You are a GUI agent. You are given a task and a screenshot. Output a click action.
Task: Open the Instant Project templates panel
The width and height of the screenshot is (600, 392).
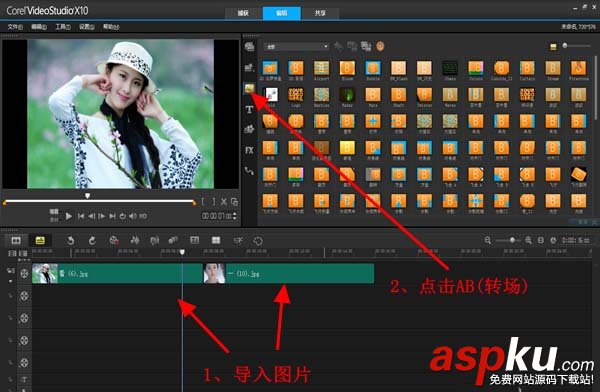click(x=249, y=68)
